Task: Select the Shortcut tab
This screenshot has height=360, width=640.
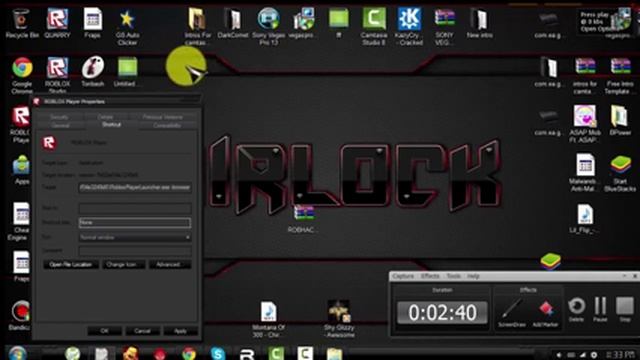Action: pos(111,124)
